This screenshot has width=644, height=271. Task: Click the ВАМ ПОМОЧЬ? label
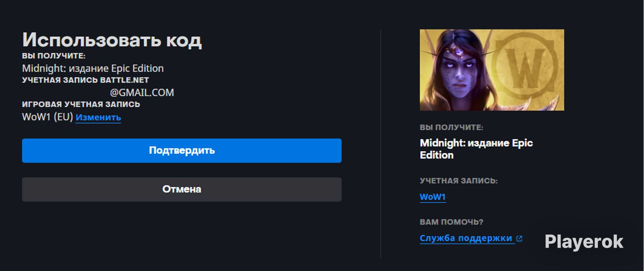coord(451,222)
